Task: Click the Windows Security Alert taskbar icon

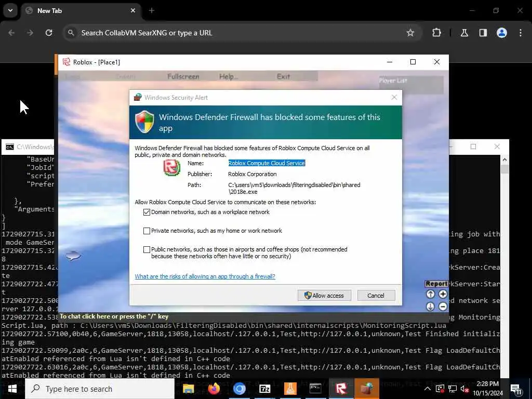Action: [366, 389]
